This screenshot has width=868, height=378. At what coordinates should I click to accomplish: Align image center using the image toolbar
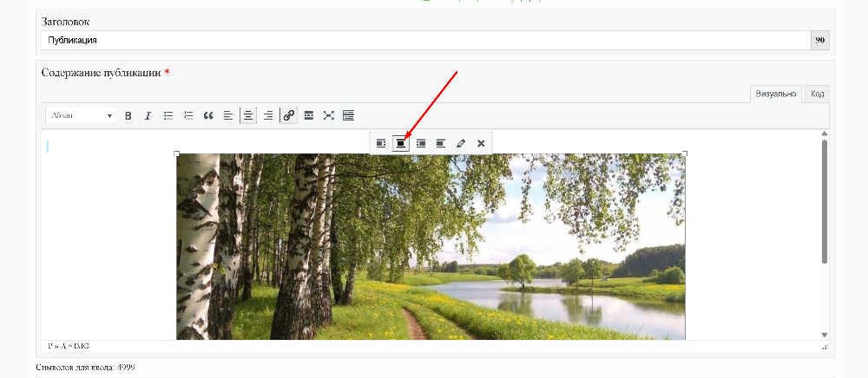pos(401,144)
